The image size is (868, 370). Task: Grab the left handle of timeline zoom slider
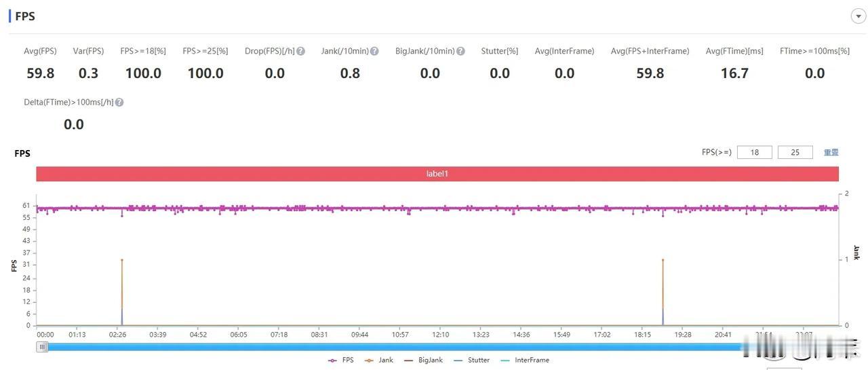point(43,347)
